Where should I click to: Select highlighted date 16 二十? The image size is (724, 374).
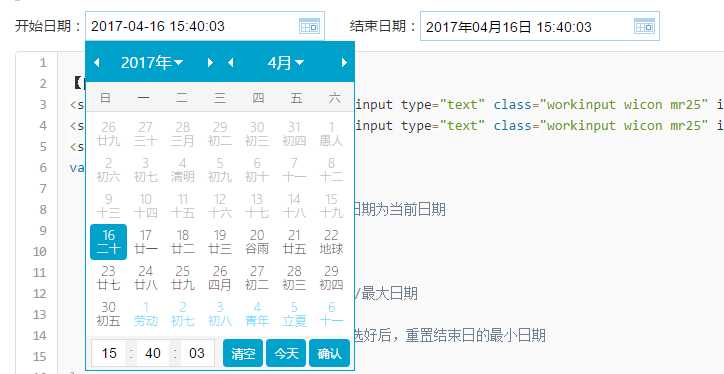[x=109, y=242]
